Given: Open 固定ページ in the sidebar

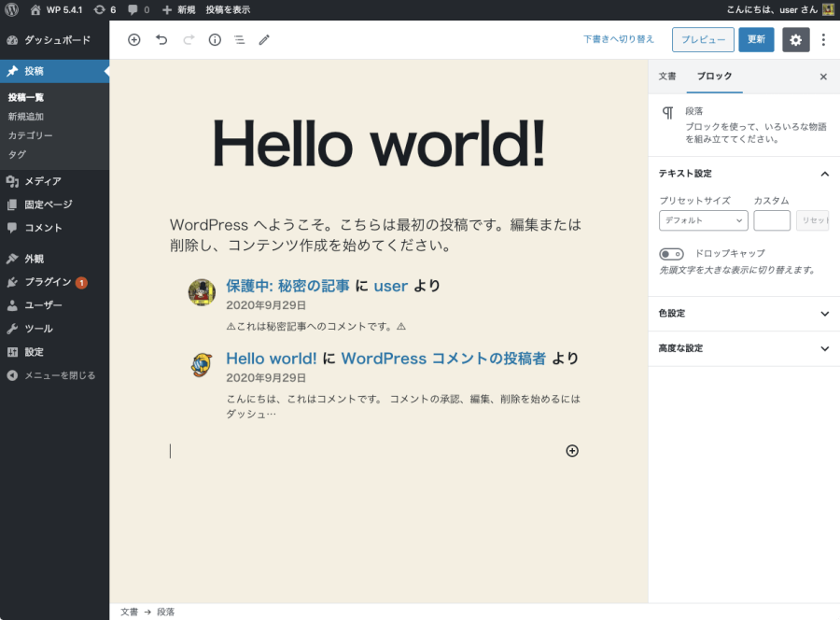Looking at the screenshot, I should click(55, 204).
